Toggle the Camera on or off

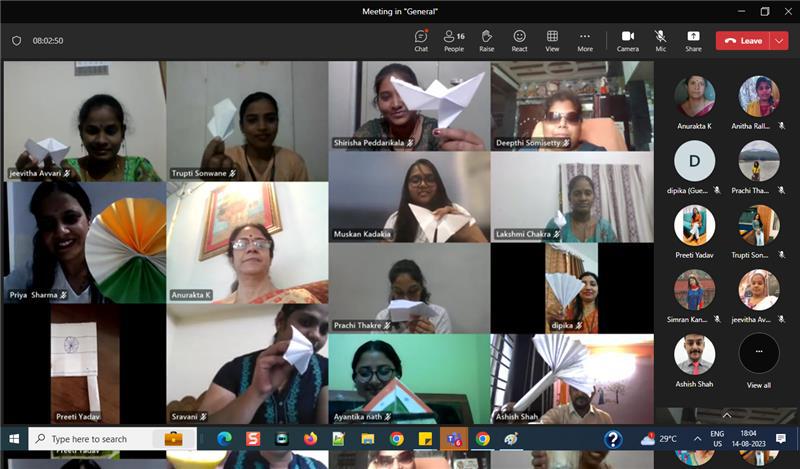coord(628,40)
